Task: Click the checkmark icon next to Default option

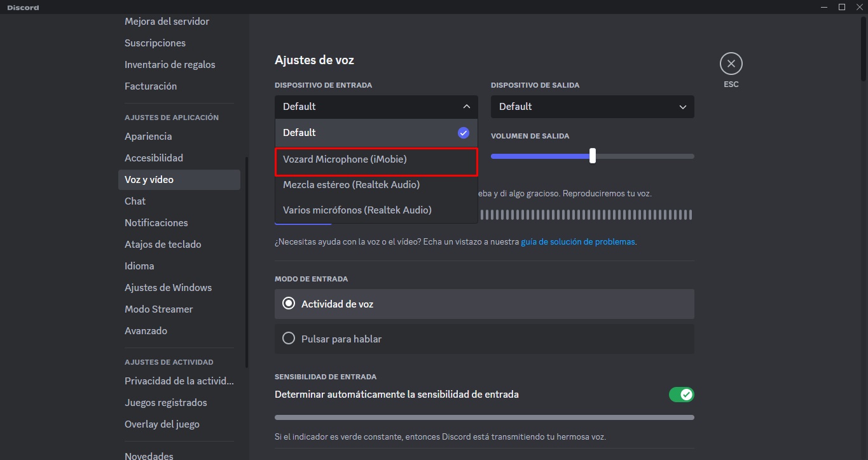Action: (464, 133)
